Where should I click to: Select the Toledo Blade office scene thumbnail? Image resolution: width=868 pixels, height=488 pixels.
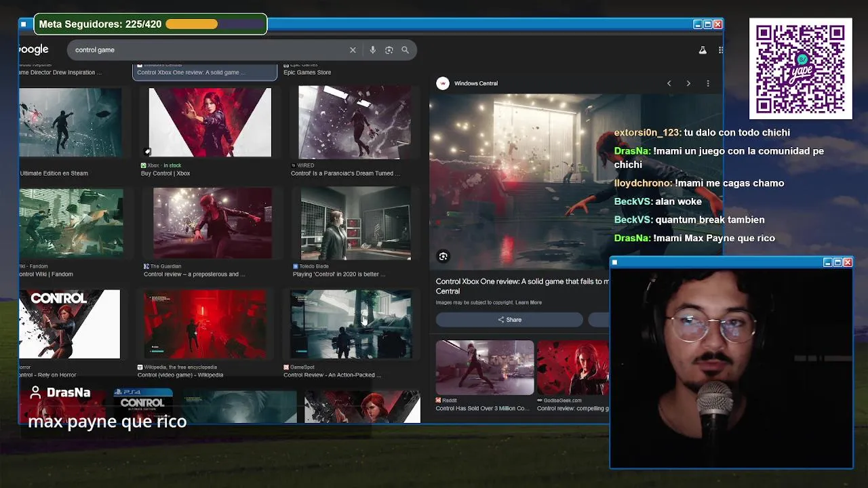pos(355,223)
